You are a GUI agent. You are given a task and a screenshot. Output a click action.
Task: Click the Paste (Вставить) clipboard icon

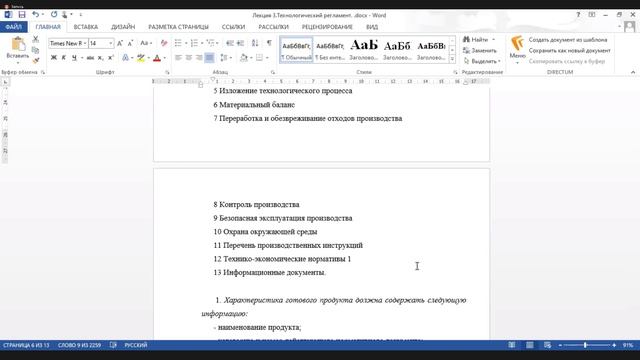[18, 44]
